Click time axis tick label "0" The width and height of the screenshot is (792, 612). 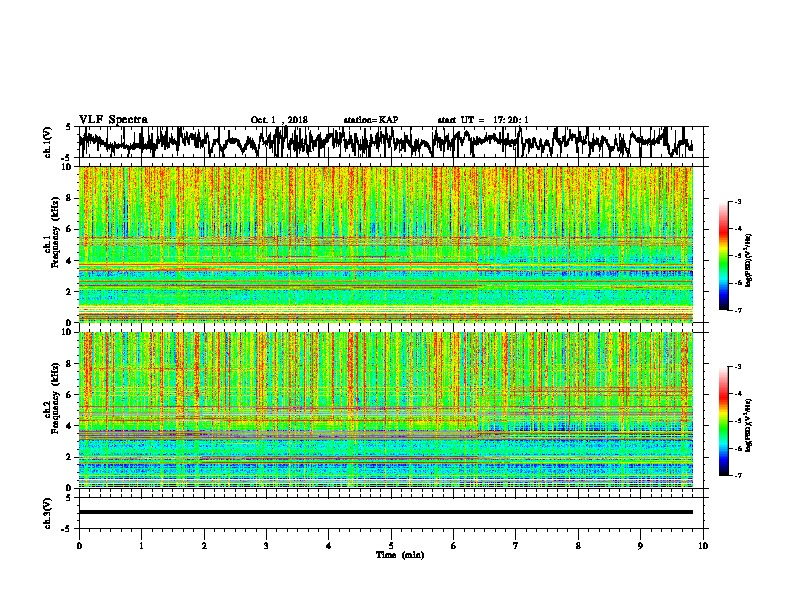pos(79,546)
